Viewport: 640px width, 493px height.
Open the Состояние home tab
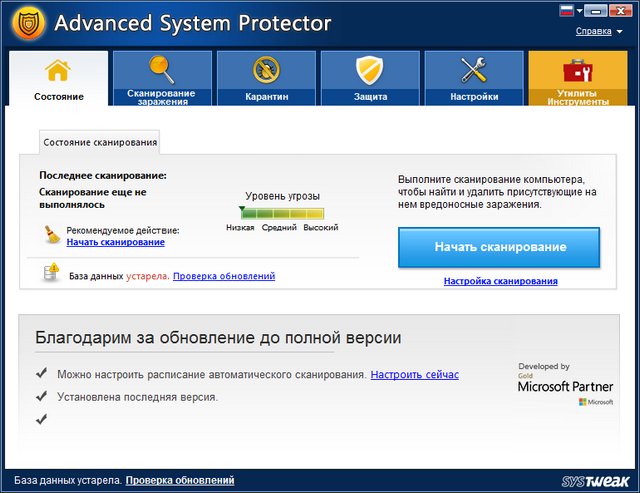click(x=58, y=79)
